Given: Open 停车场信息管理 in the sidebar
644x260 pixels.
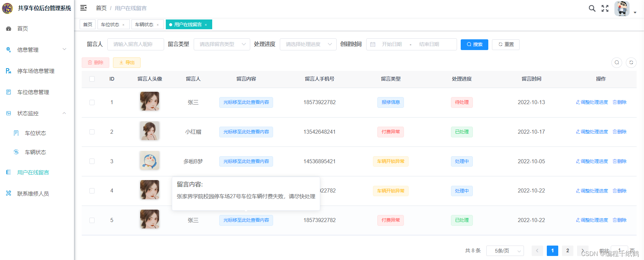Looking at the screenshot, I should [x=37, y=71].
